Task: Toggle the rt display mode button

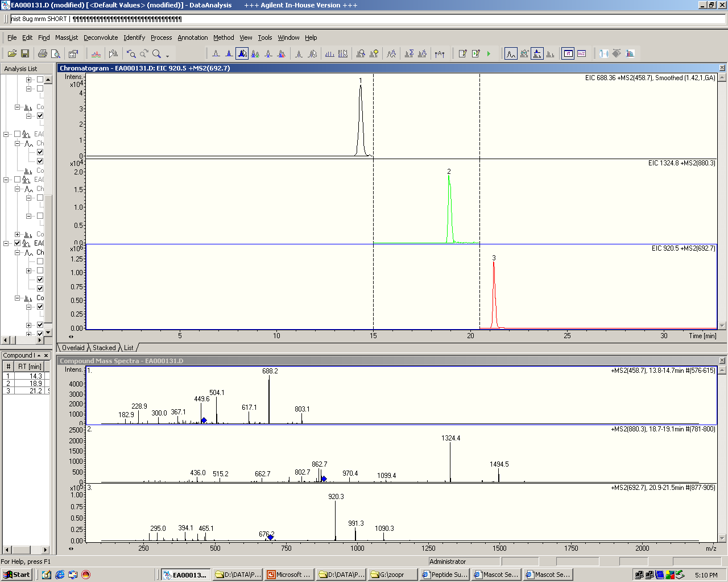Action: 568,53
